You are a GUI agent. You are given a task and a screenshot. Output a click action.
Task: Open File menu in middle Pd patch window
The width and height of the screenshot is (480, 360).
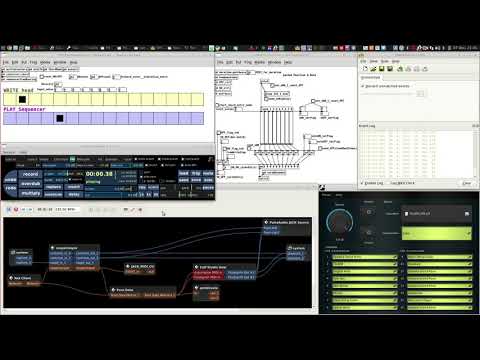coord(220,62)
